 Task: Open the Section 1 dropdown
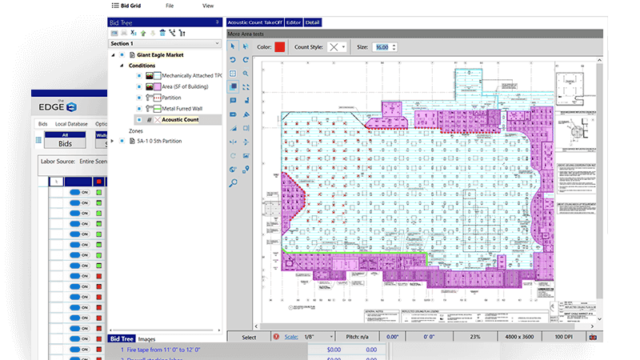165,43
